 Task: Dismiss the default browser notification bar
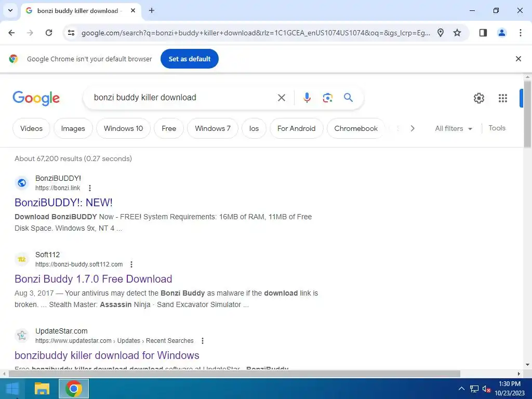518,59
